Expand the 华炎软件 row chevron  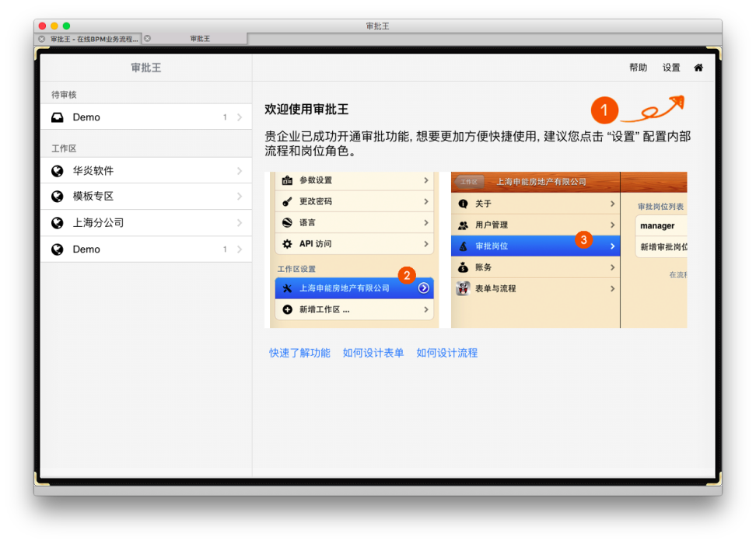pos(240,170)
